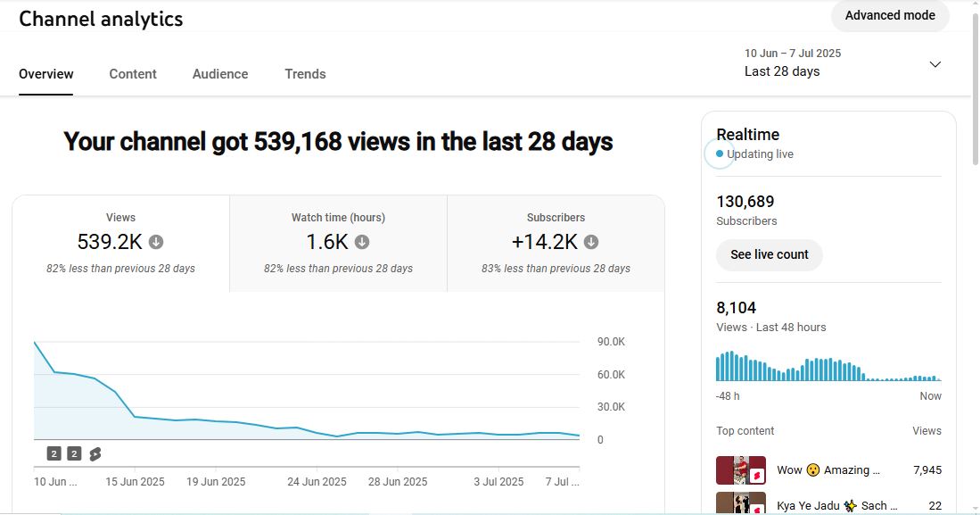
Task: Open the Trends tab
Action: [x=305, y=74]
